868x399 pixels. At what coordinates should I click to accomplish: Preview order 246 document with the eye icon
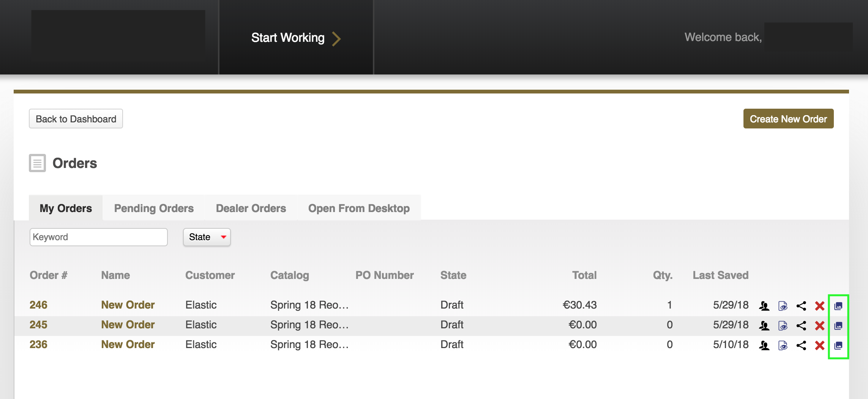(783, 306)
